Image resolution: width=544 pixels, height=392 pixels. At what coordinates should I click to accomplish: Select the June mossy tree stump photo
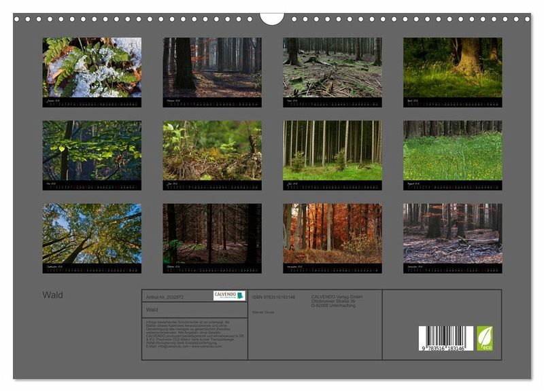[211, 151]
